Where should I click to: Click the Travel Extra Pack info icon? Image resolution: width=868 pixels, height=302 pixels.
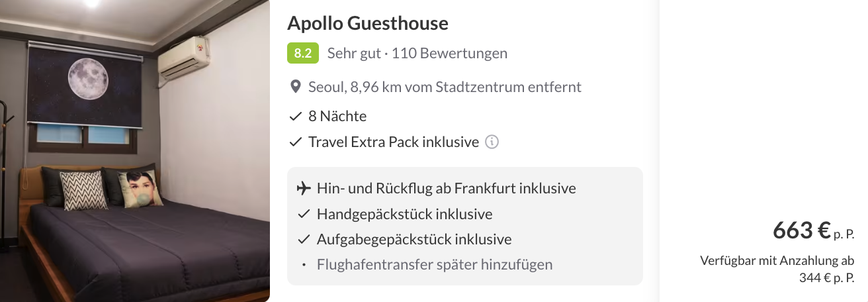[x=492, y=142]
